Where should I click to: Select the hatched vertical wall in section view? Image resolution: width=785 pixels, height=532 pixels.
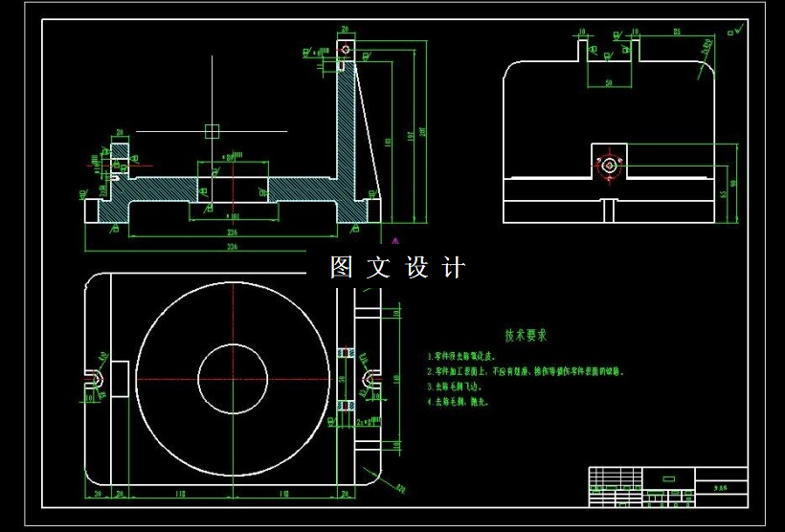point(346,130)
